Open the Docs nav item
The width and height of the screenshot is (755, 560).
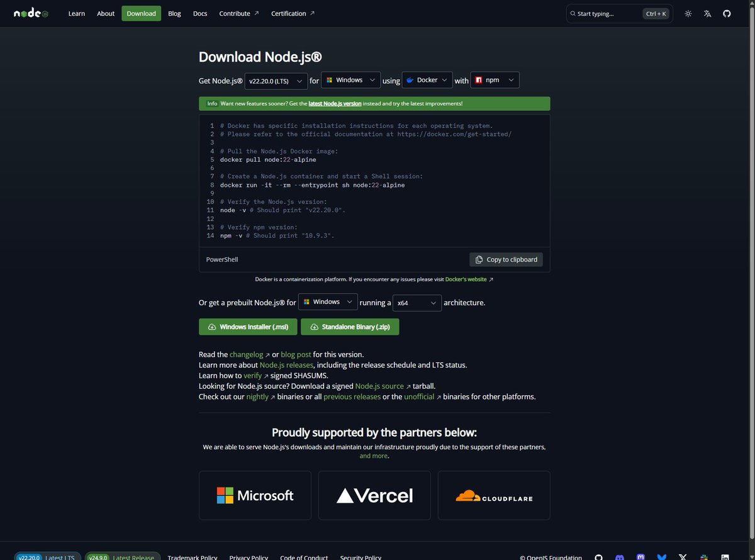(200, 13)
